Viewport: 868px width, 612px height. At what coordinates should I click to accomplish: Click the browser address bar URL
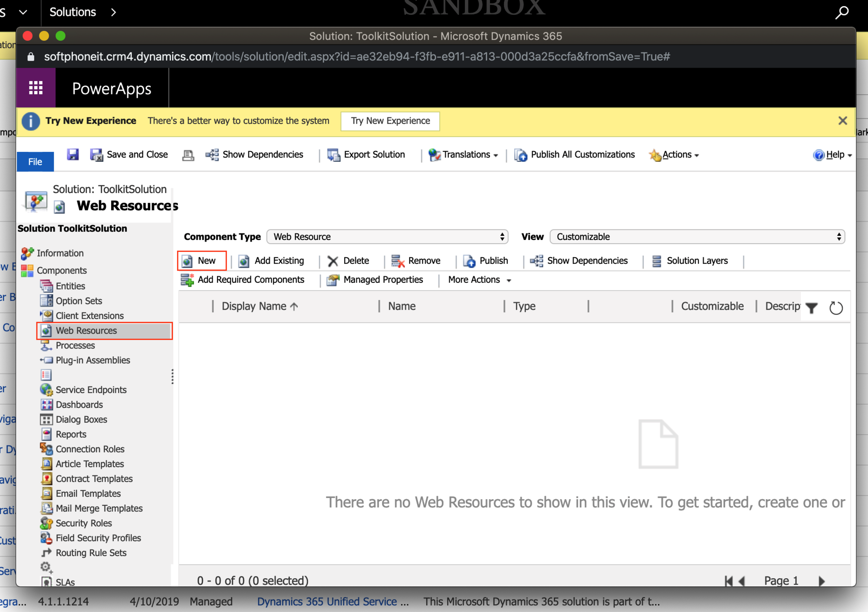pyautogui.click(x=357, y=56)
